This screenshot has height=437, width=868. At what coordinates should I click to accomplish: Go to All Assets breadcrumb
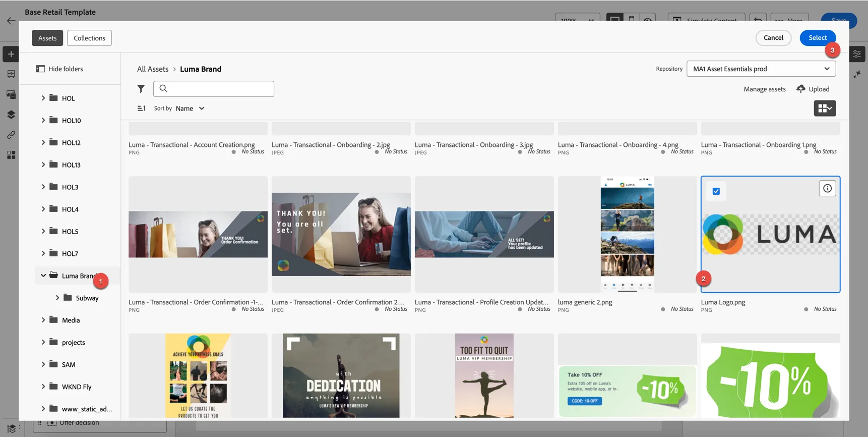click(x=153, y=69)
